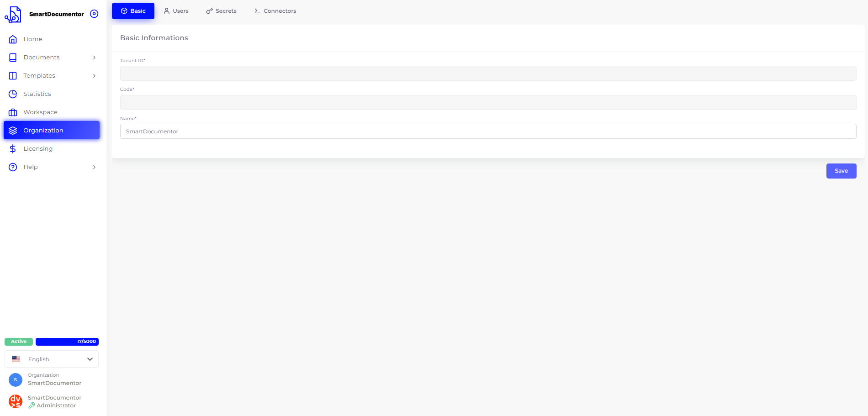Open the Connectors tab

pos(275,11)
